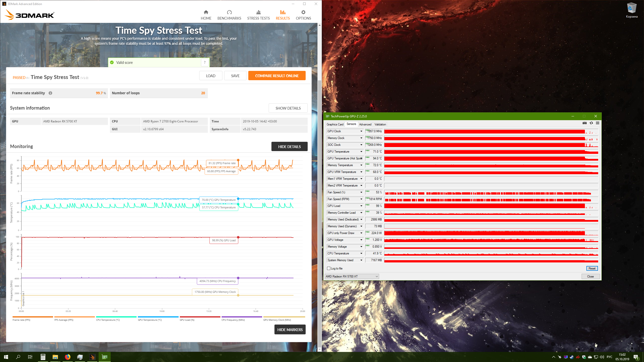
Task: Click GPU-Z screenshot camera icon
Action: (x=584, y=123)
